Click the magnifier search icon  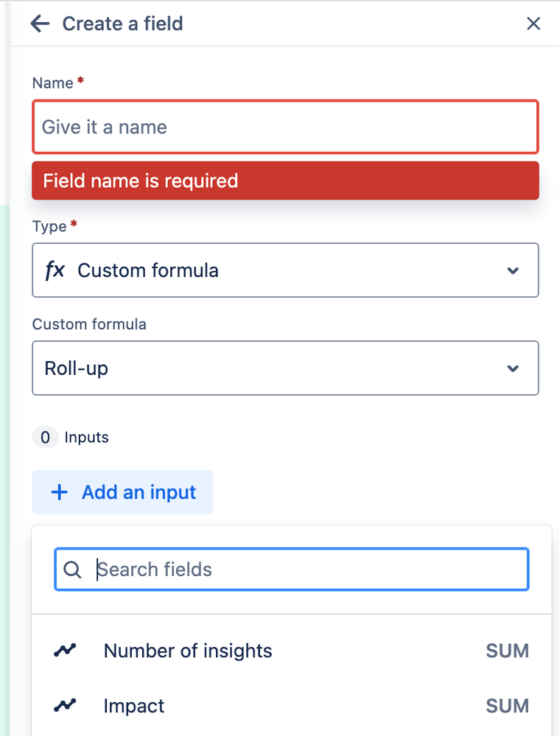[72, 569]
